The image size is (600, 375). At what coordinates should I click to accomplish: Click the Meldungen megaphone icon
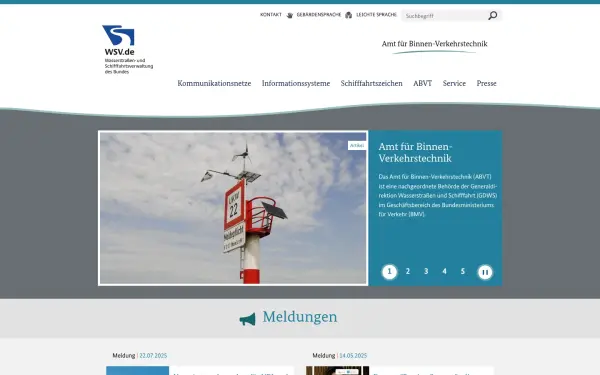tap(247, 319)
